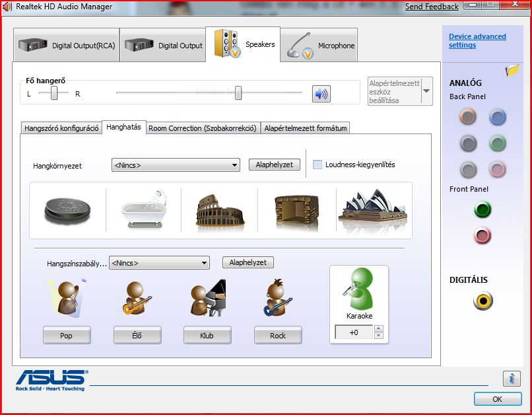This screenshot has width=532, height=415.
Task: Switch to the Digital Output tab
Action: point(163,45)
